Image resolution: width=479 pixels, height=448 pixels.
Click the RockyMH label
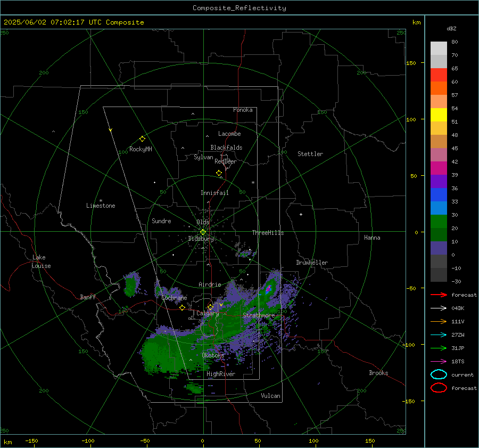141,149
